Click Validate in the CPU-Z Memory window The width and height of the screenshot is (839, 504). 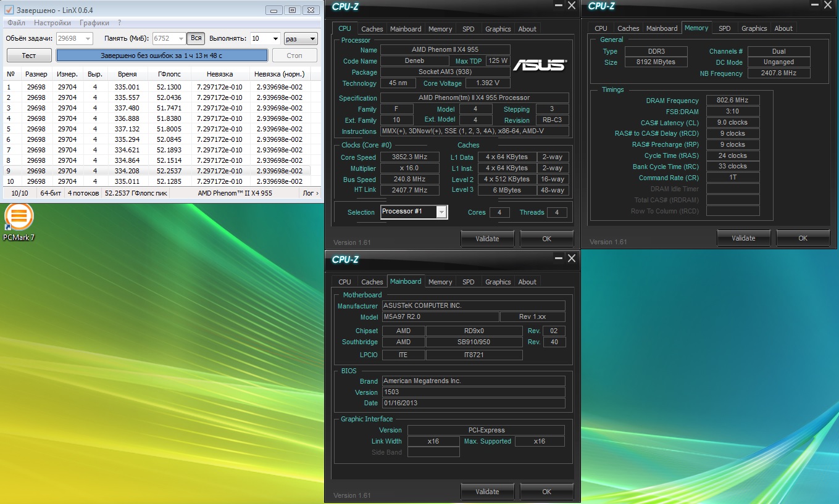pos(743,238)
